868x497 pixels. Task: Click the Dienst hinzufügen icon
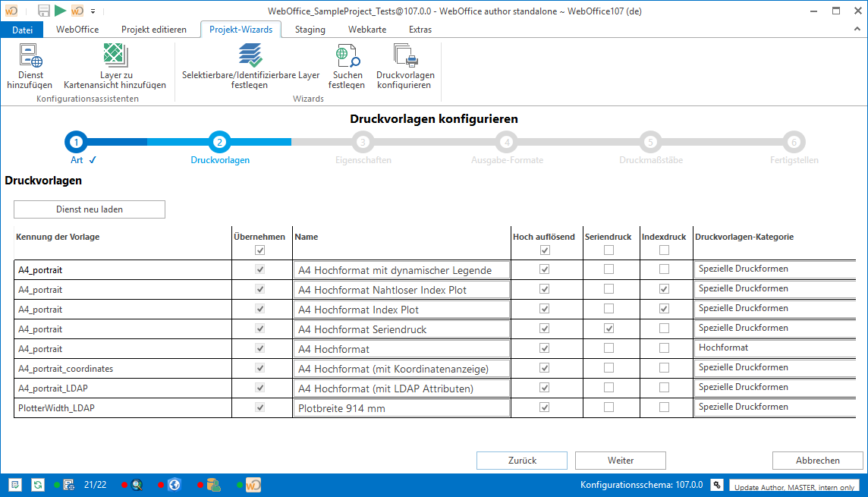pos(30,56)
